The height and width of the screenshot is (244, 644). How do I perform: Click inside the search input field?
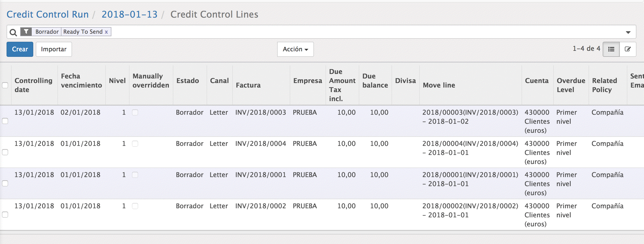353,32
